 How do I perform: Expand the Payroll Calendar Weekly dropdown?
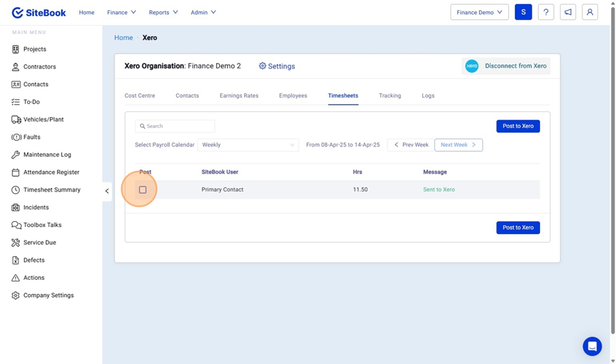coord(248,145)
